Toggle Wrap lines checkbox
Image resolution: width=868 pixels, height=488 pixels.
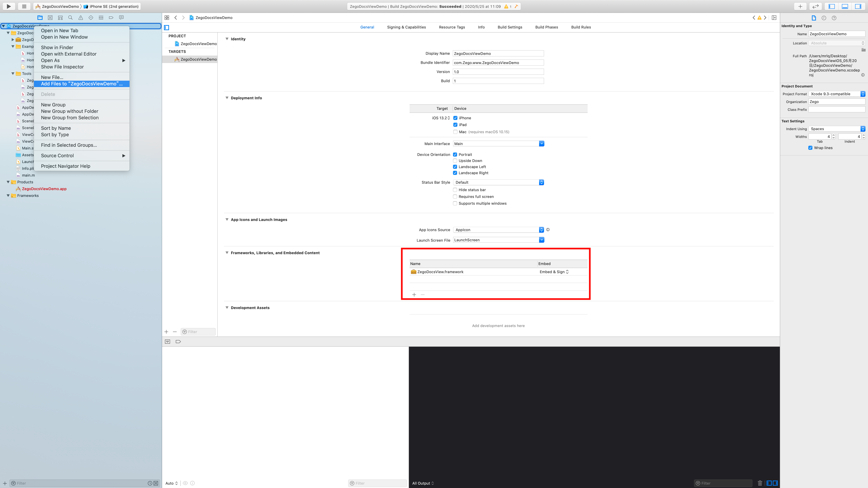[x=810, y=148]
